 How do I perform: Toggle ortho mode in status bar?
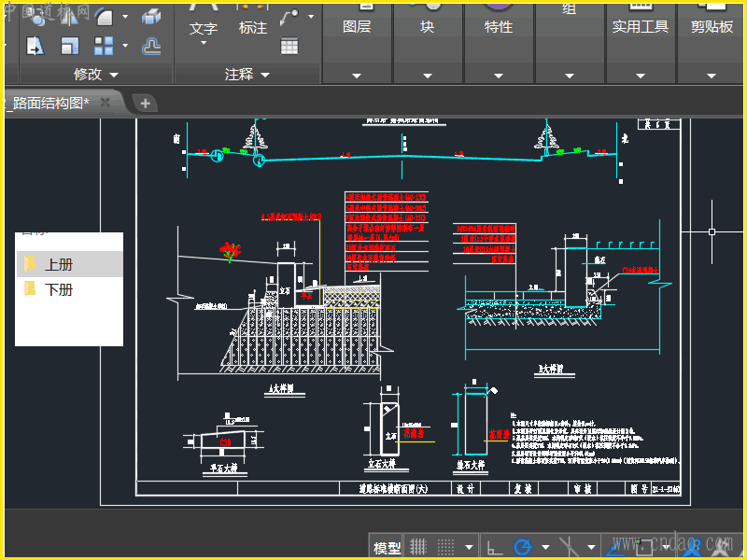click(x=495, y=546)
